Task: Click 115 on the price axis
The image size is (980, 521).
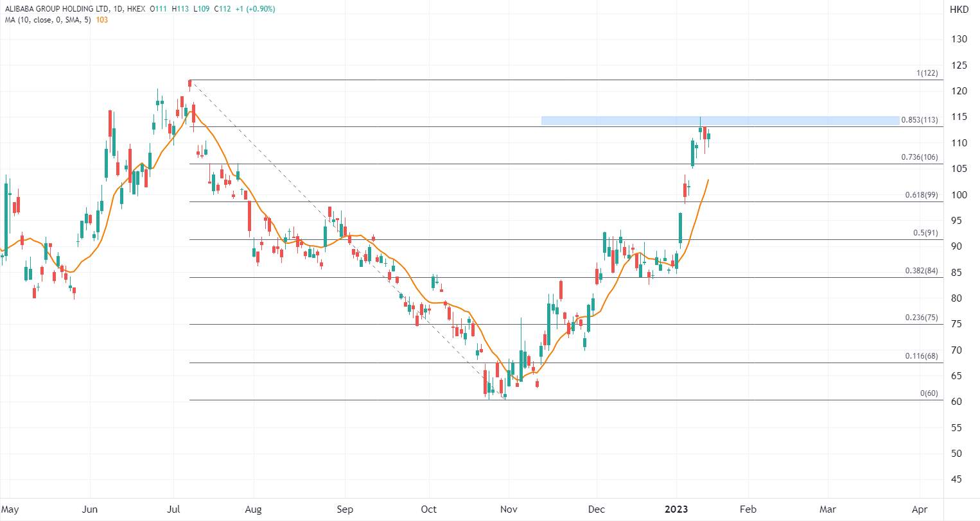Action: point(959,117)
